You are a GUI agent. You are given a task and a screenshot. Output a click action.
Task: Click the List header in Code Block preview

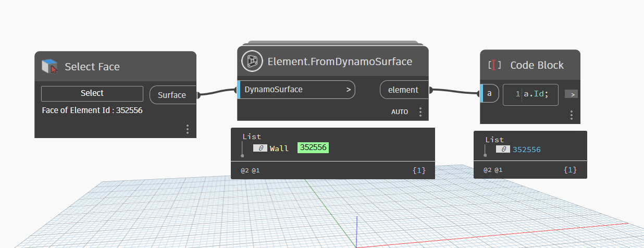click(494, 140)
